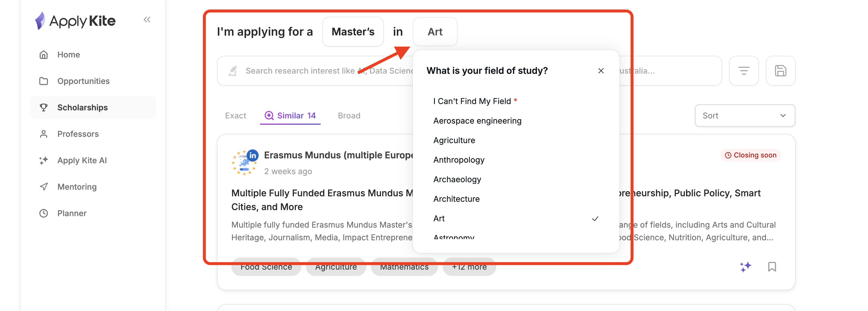Go to Professors page

pyautogui.click(x=78, y=134)
